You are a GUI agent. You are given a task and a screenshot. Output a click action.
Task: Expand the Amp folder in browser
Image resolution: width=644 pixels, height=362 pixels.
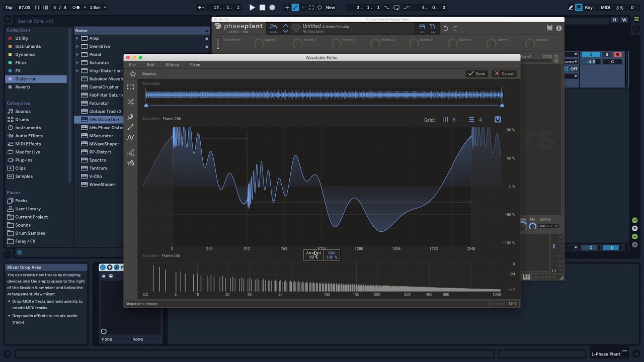(77, 38)
